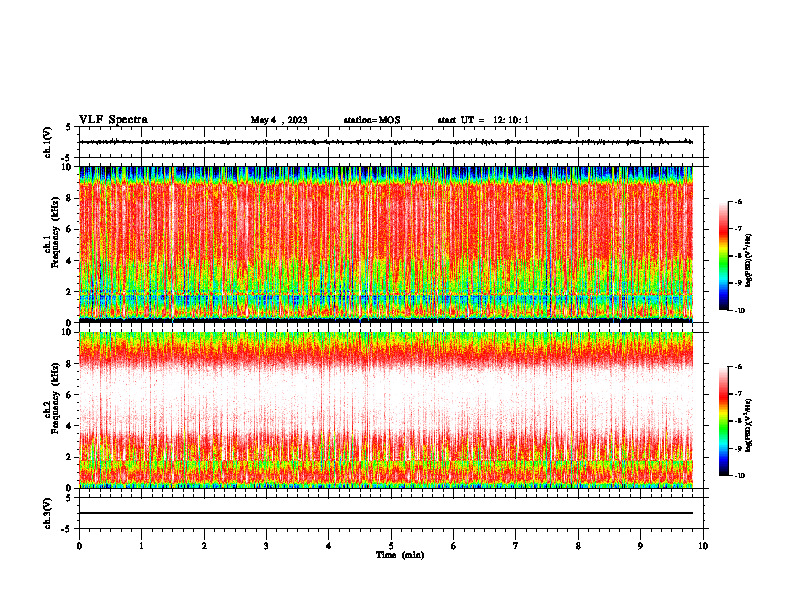Click the ch.3 voltage flat trace line
The height and width of the screenshot is (612, 792).
pyautogui.click(x=386, y=513)
